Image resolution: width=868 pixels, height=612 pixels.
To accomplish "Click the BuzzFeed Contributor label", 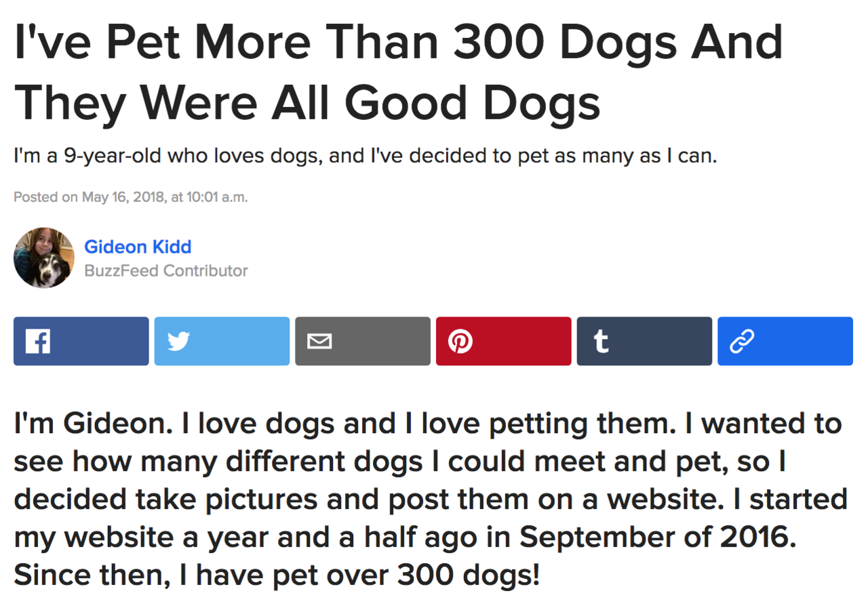I will click(166, 271).
